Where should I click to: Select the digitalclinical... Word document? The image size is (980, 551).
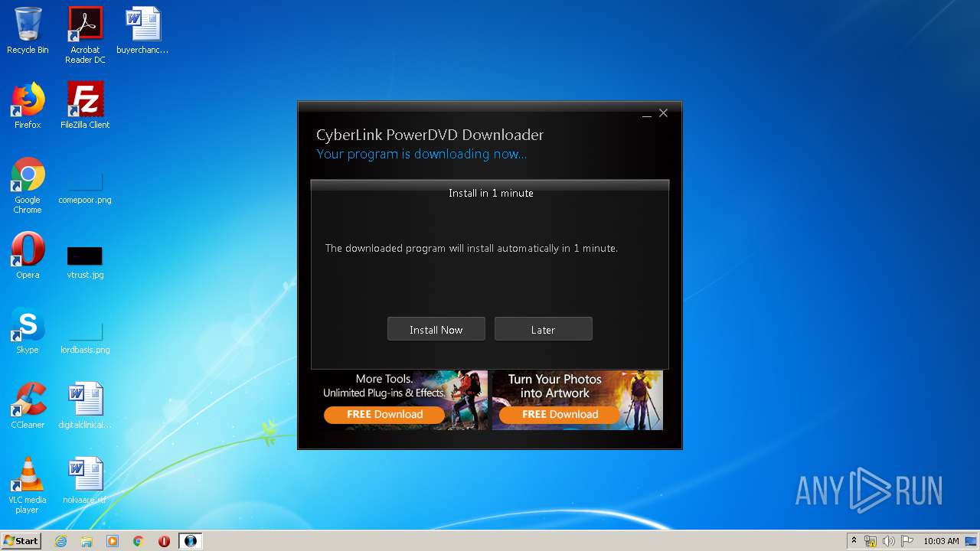point(85,406)
